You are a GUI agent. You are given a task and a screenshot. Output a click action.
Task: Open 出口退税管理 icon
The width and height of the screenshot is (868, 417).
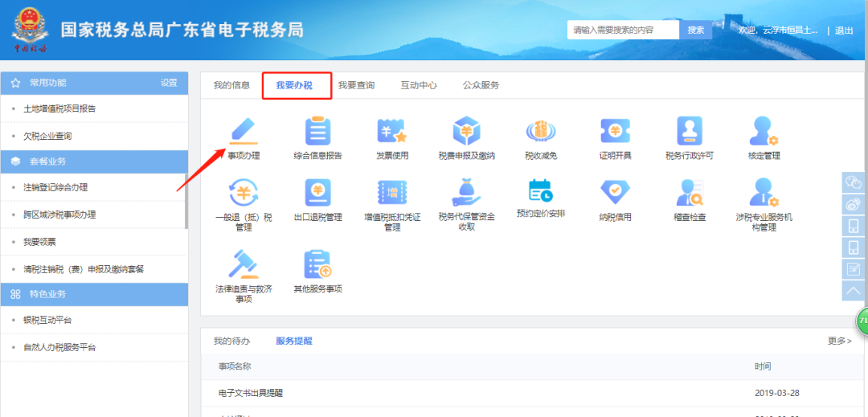[317, 193]
